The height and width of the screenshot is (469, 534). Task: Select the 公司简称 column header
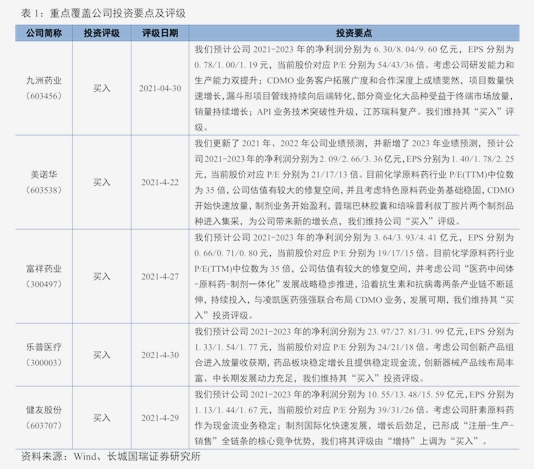pos(44,33)
